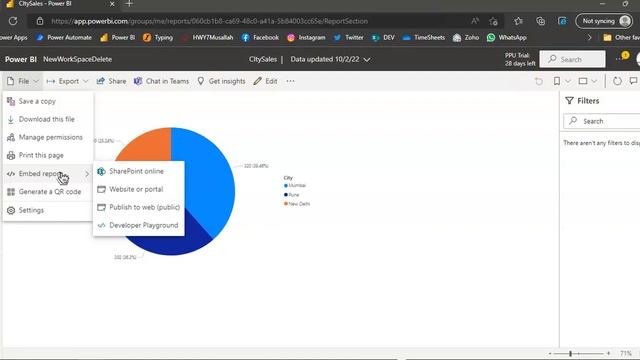Choose SharePoint online embed option
The height and width of the screenshot is (360, 640).
(x=139, y=171)
